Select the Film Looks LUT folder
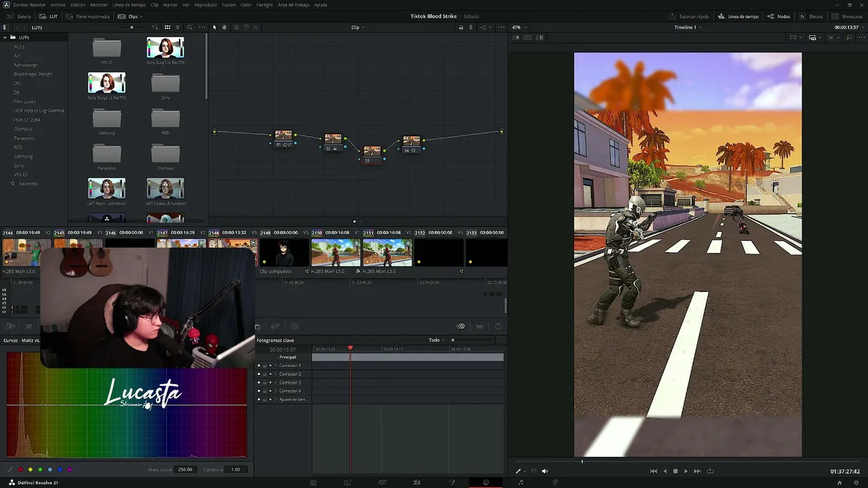Image resolution: width=868 pixels, height=488 pixels. coord(24,102)
